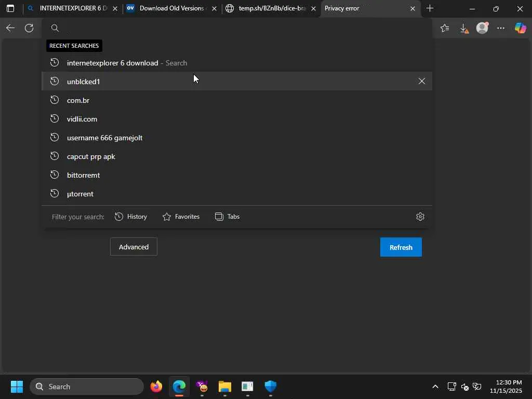Filter search by History

pos(131,217)
